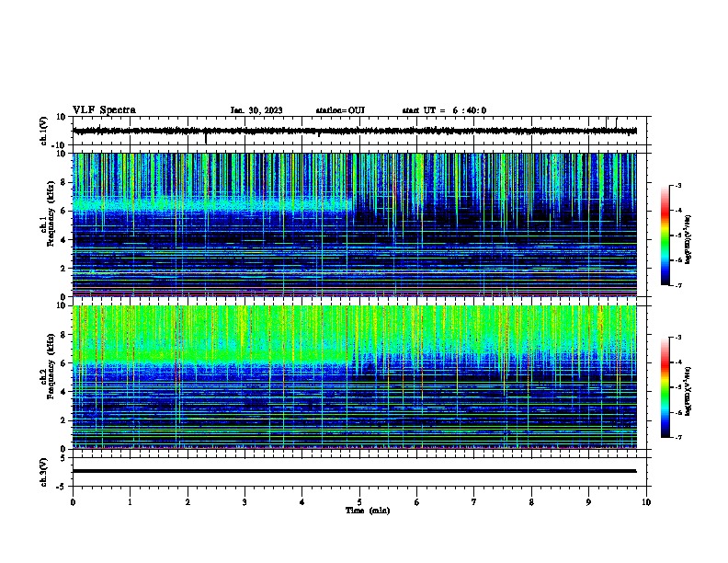Image resolution: width=728 pixels, height=563 pixels.
Task: Click the ch.1 colorbar "log(PSD)" label
Action: pos(688,240)
